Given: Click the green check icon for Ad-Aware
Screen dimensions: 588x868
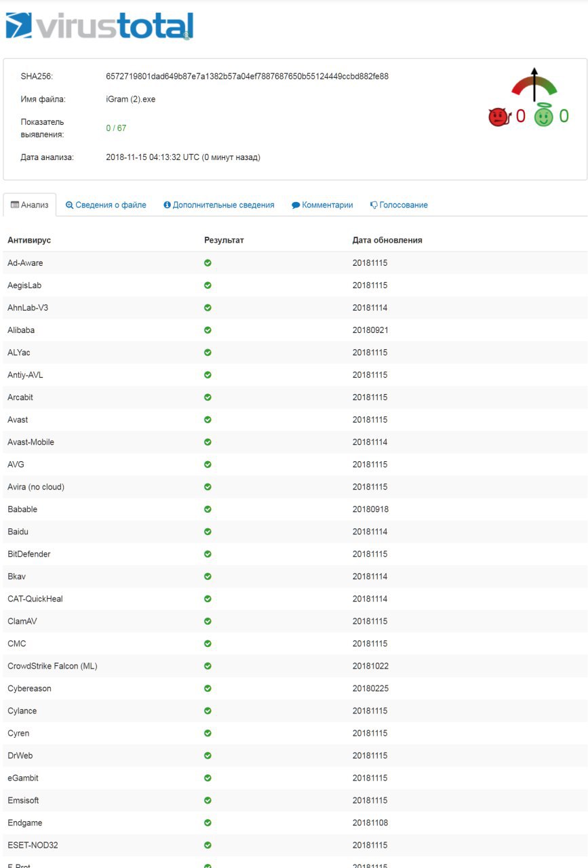Looking at the screenshot, I should 208,263.
